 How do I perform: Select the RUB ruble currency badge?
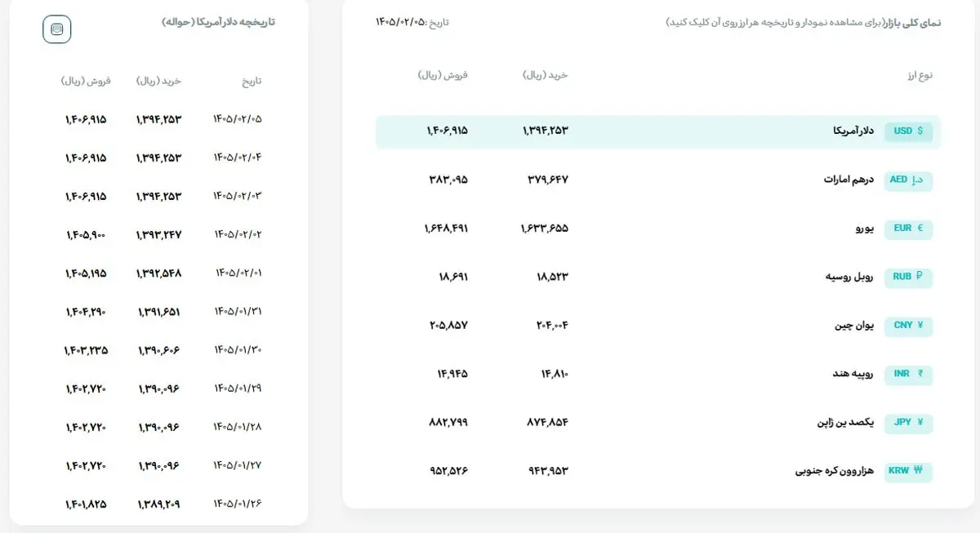click(x=909, y=277)
